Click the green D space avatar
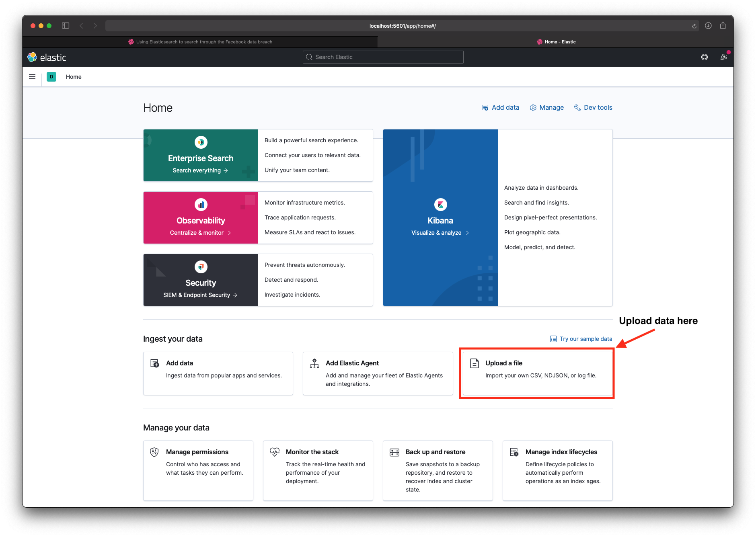Image resolution: width=756 pixels, height=537 pixels. tap(51, 77)
